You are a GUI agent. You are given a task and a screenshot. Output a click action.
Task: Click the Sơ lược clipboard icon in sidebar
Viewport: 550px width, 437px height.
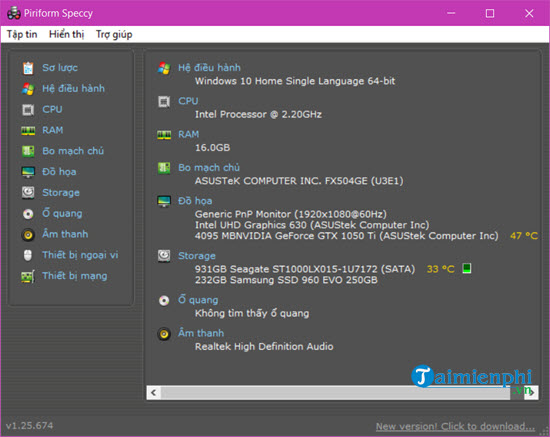pyautogui.click(x=28, y=68)
